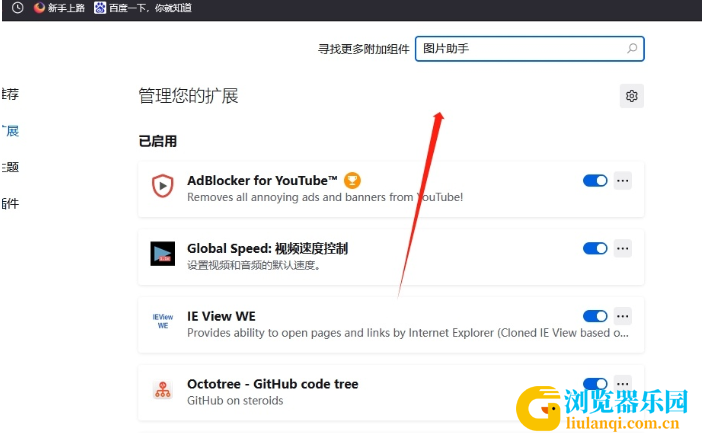Open AdBlocker for YouTube extension details
Image resolution: width=702 pixels, height=433 pixels.
262,180
